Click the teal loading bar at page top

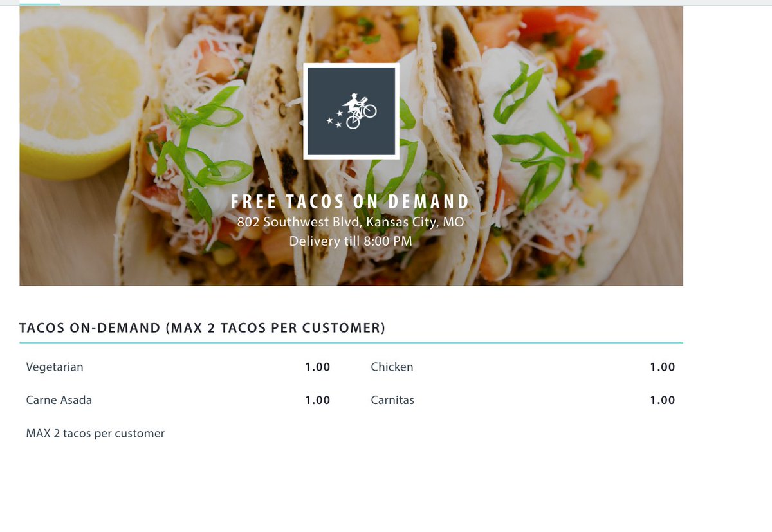point(40,4)
